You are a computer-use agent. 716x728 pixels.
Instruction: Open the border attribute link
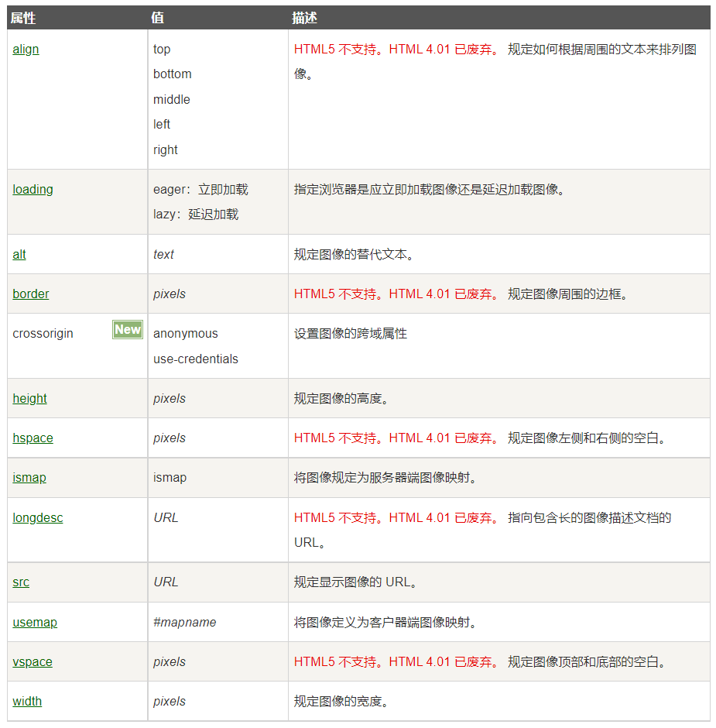(30, 294)
